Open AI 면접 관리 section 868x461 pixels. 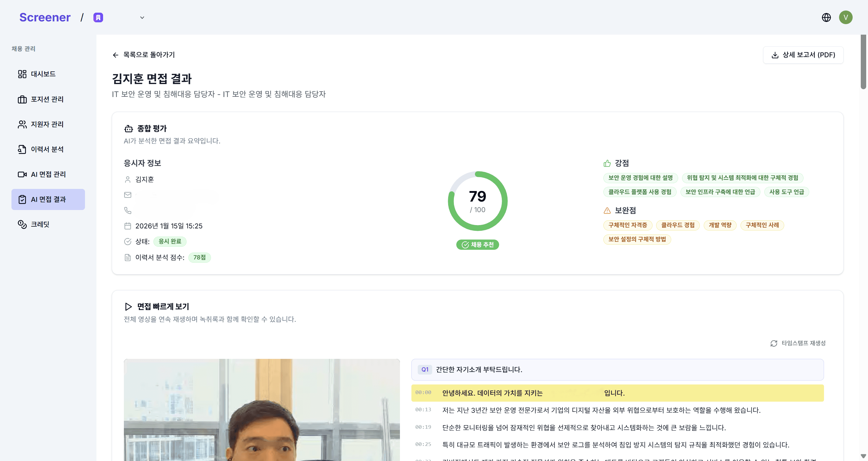click(49, 174)
